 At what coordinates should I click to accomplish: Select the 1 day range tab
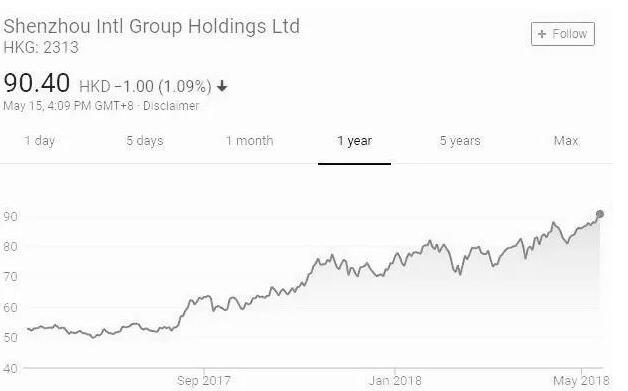tap(39, 141)
